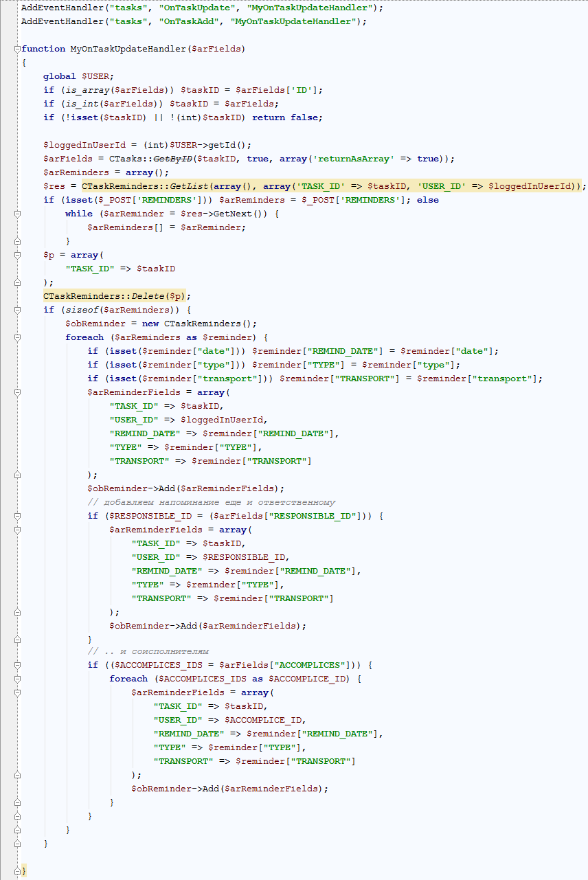The width and height of the screenshot is (588, 880).
Task: Click the global $USER; statement
Action: pyautogui.click(x=79, y=76)
